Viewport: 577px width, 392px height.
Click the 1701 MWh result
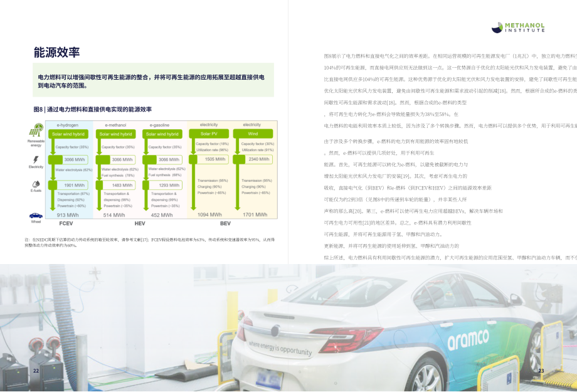[255, 215]
